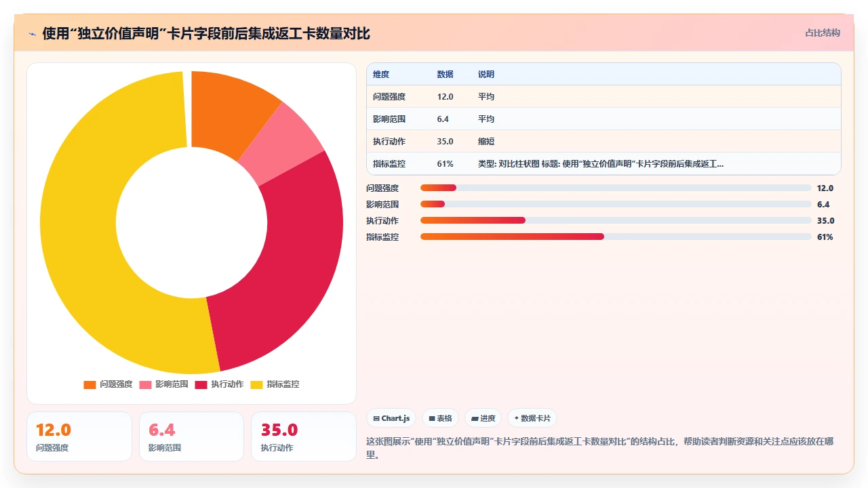
Task: Click the truncated 类型: 对比柱状图 description
Action: 601,164
